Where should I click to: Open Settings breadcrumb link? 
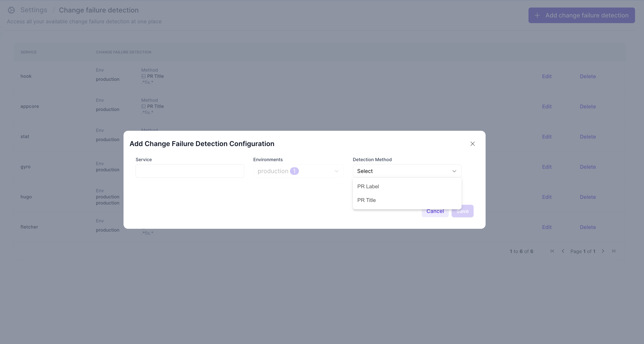pos(34,10)
